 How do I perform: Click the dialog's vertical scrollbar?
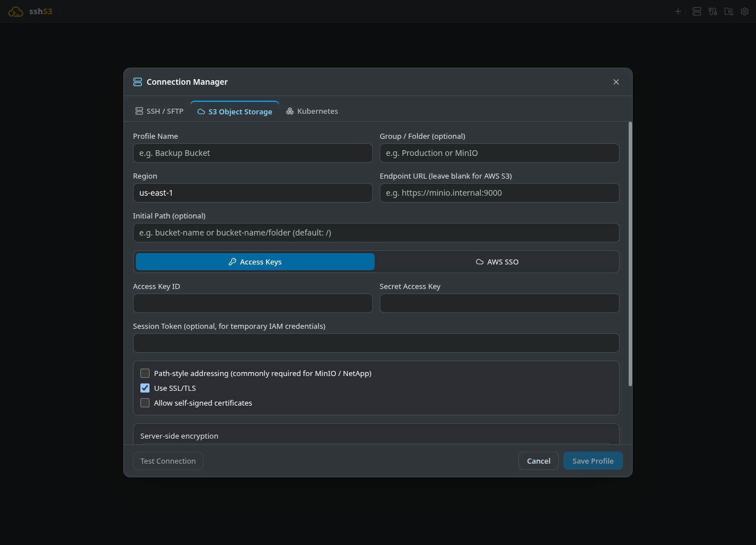pos(630,254)
